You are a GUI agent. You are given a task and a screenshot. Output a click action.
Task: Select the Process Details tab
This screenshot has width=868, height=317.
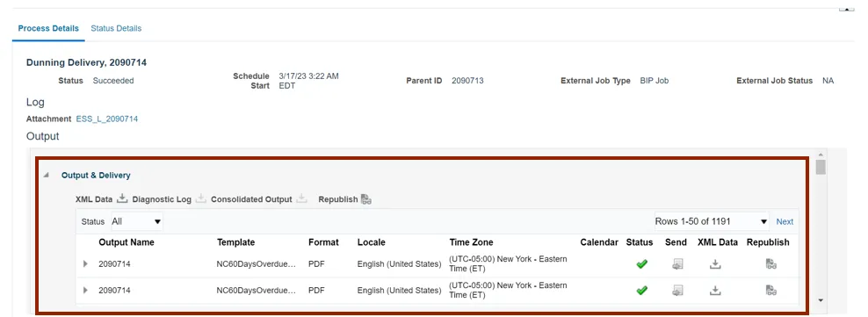point(48,28)
